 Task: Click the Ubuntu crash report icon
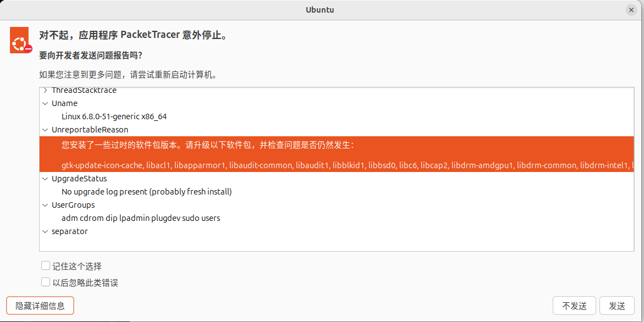coord(20,40)
